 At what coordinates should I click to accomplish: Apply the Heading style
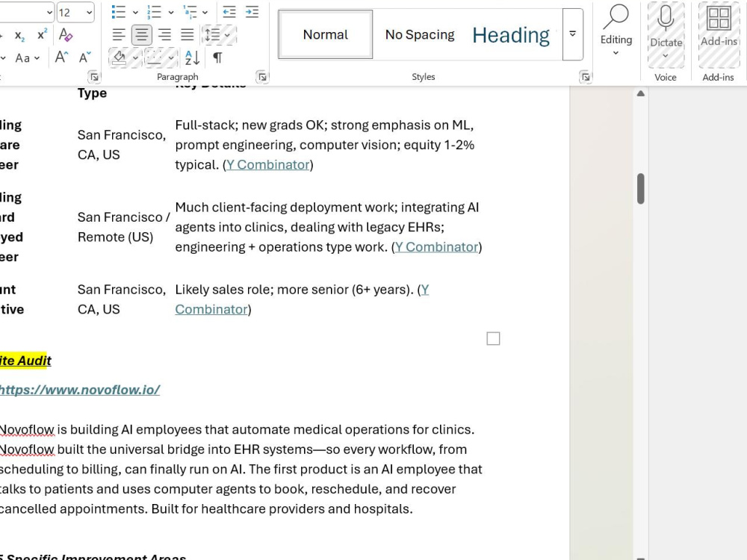(511, 35)
